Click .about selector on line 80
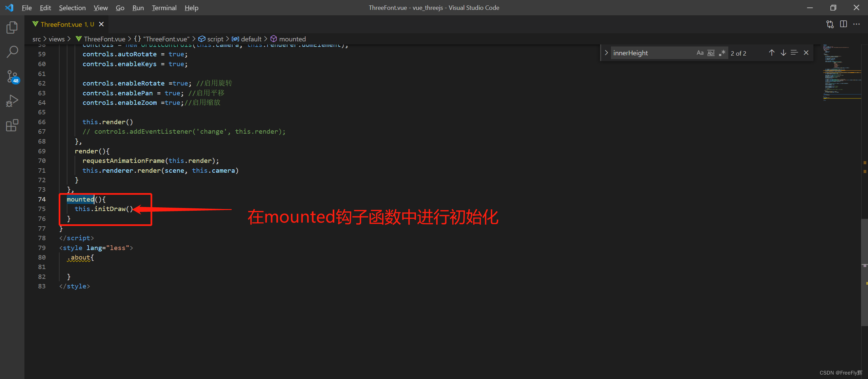Viewport: 868px width, 379px height. pos(79,258)
